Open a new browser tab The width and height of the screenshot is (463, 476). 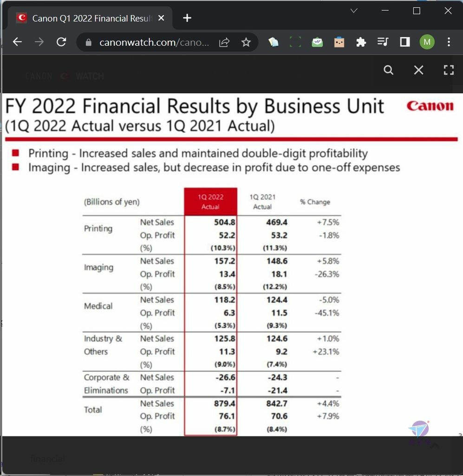click(x=187, y=18)
